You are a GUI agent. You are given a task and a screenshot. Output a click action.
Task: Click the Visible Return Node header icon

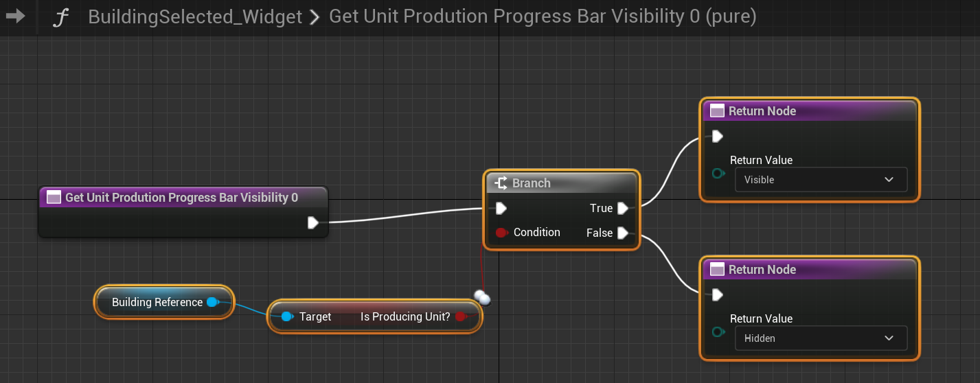pos(717,111)
